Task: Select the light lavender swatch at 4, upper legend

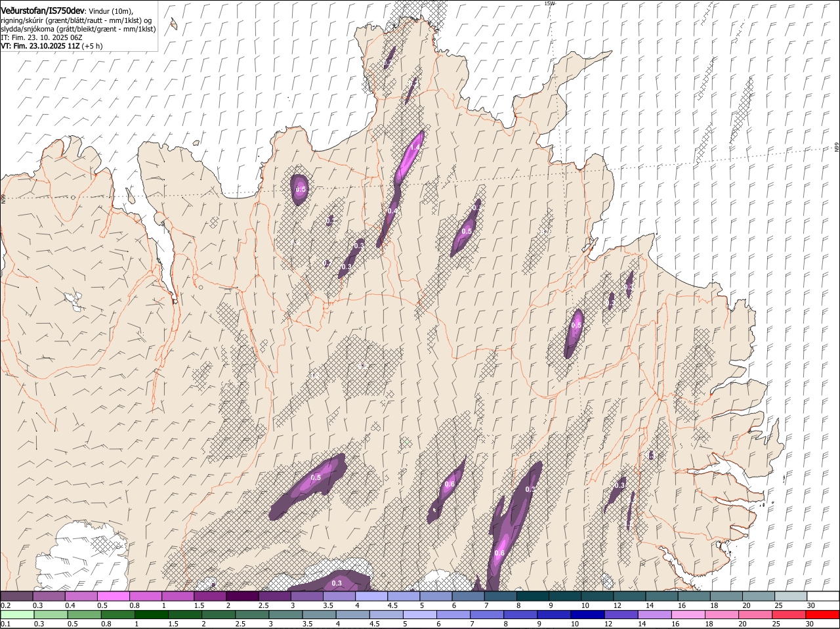Action: pos(371,596)
